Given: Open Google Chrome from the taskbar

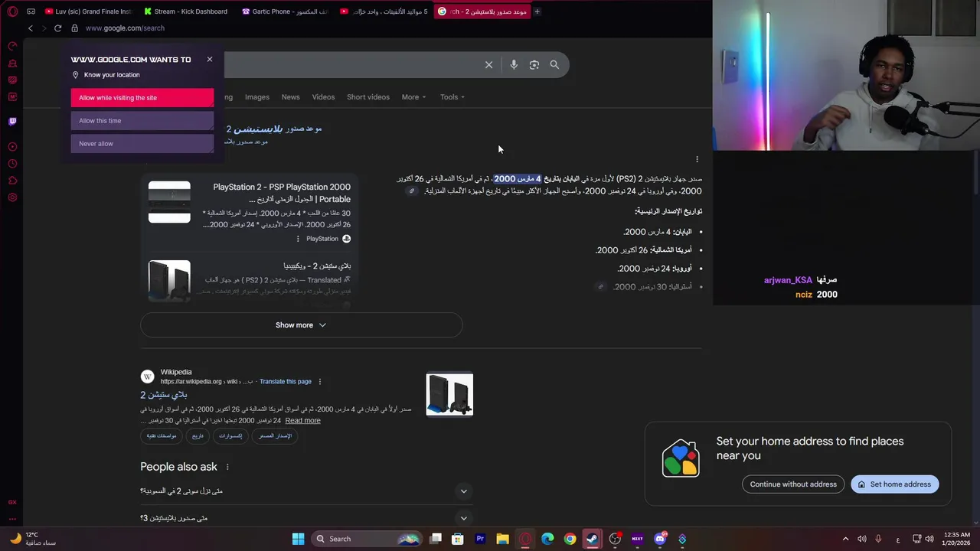Looking at the screenshot, I should [570, 539].
